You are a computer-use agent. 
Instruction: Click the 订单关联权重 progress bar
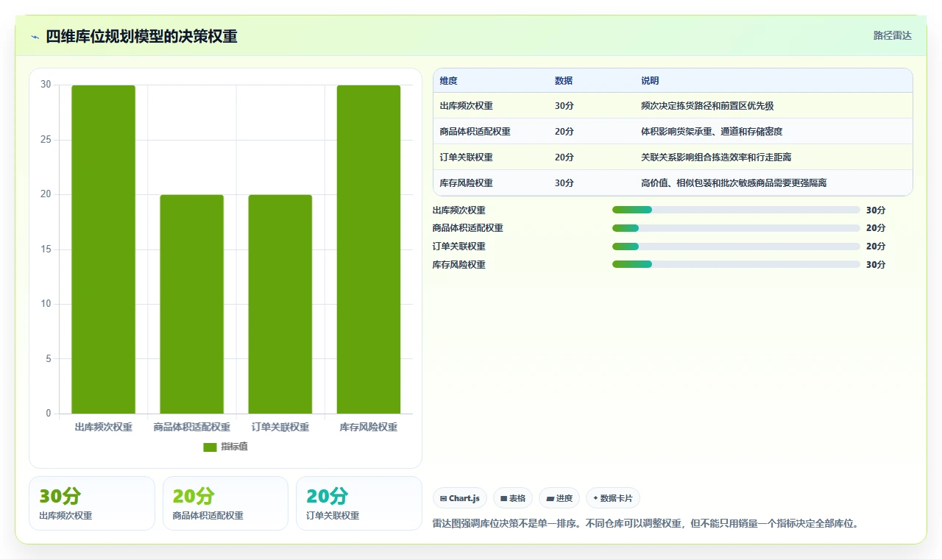pyautogui.click(x=736, y=247)
